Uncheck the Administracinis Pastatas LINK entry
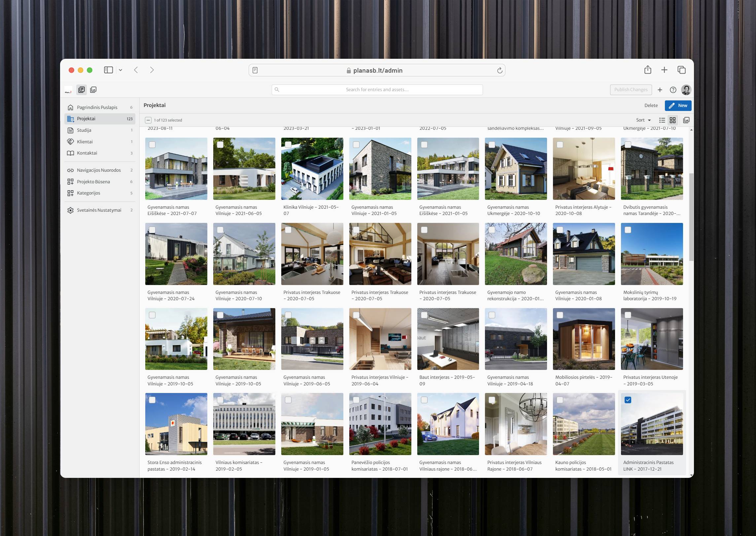756x536 pixels. coord(628,400)
